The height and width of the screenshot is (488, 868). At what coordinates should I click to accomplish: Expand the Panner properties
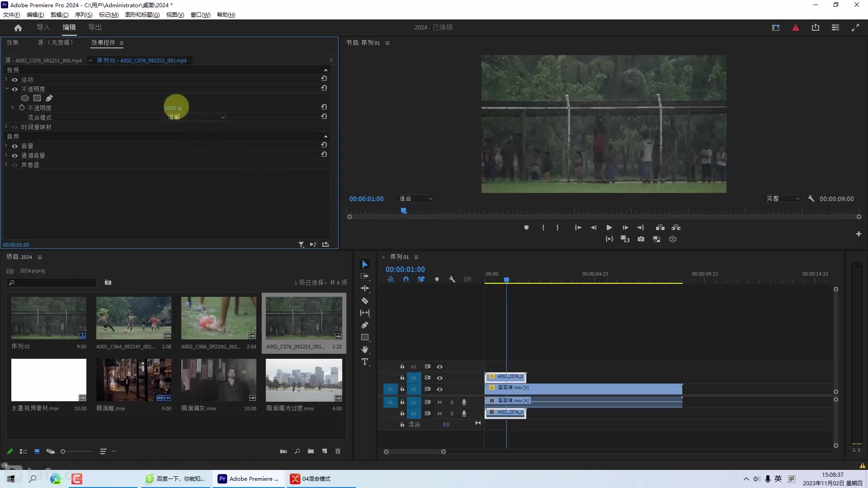click(6, 164)
